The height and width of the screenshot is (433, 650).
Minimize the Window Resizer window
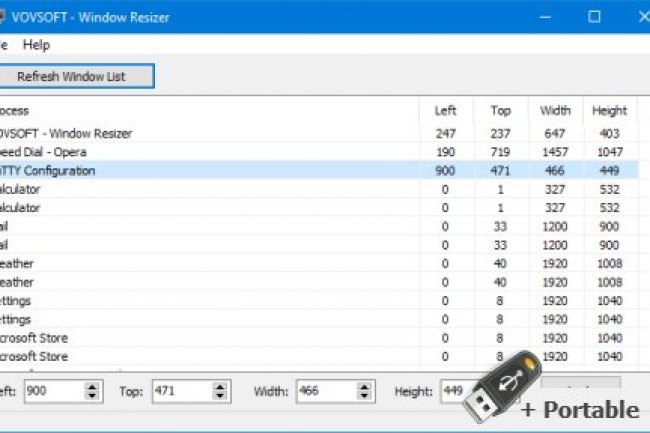pyautogui.click(x=548, y=16)
